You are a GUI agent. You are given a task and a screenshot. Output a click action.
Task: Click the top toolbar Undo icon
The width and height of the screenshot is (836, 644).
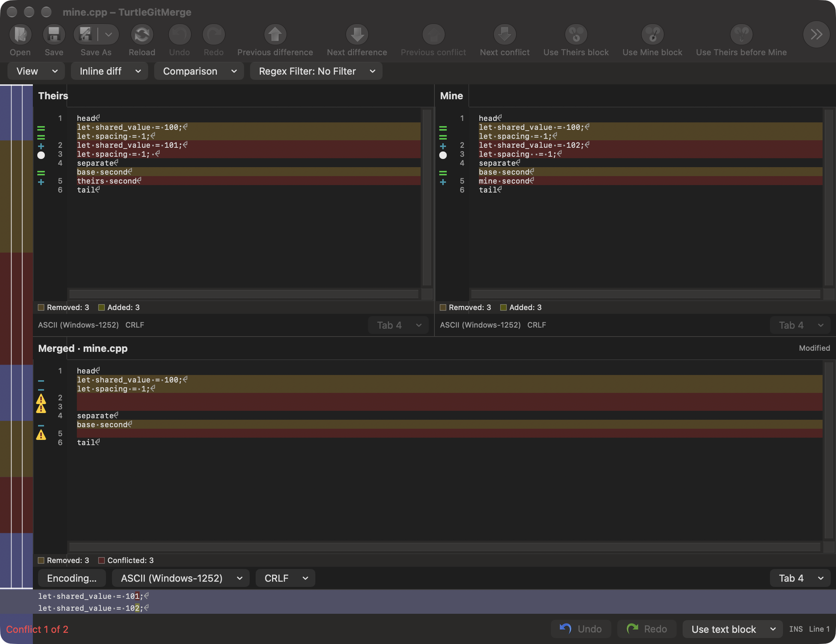(180, 34)
